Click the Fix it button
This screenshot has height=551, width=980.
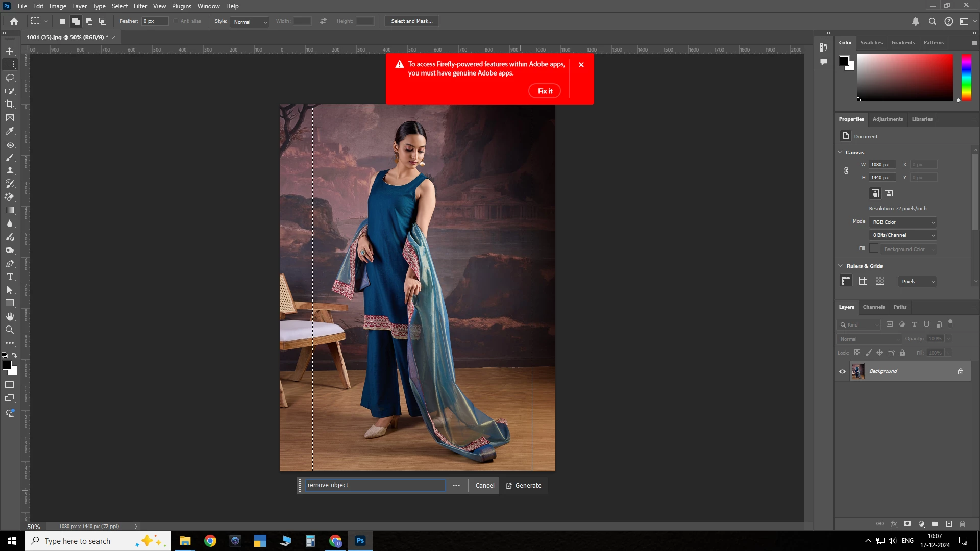point(545,91)
